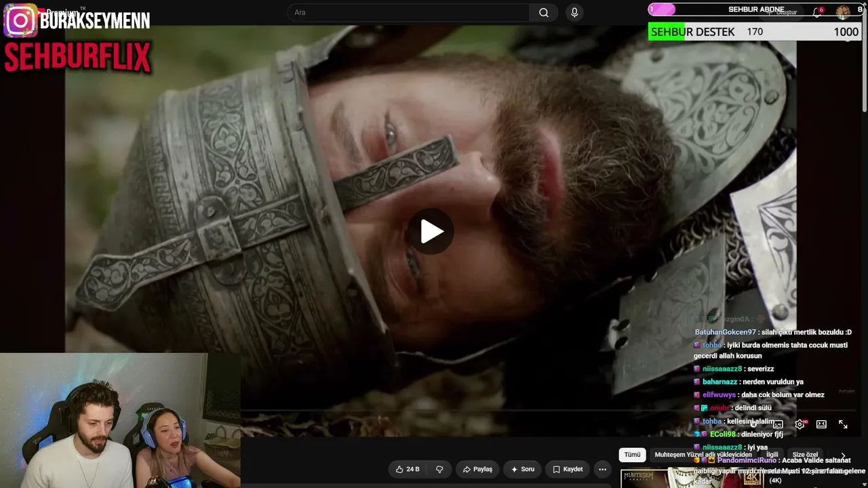Select the Muhteşem Yüzyıl uploader chip
This screenshot has height=488, width=868.
point(703,455)
